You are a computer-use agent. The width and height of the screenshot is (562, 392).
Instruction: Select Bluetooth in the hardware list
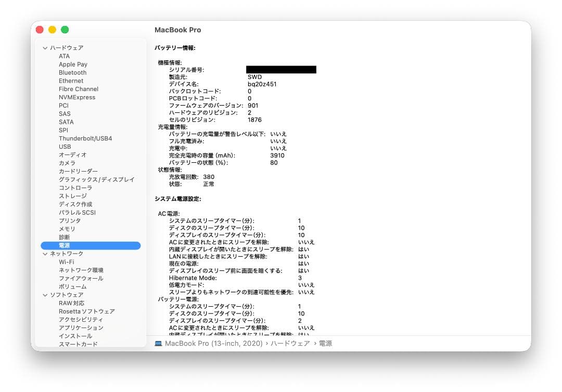tap(72, 72)
